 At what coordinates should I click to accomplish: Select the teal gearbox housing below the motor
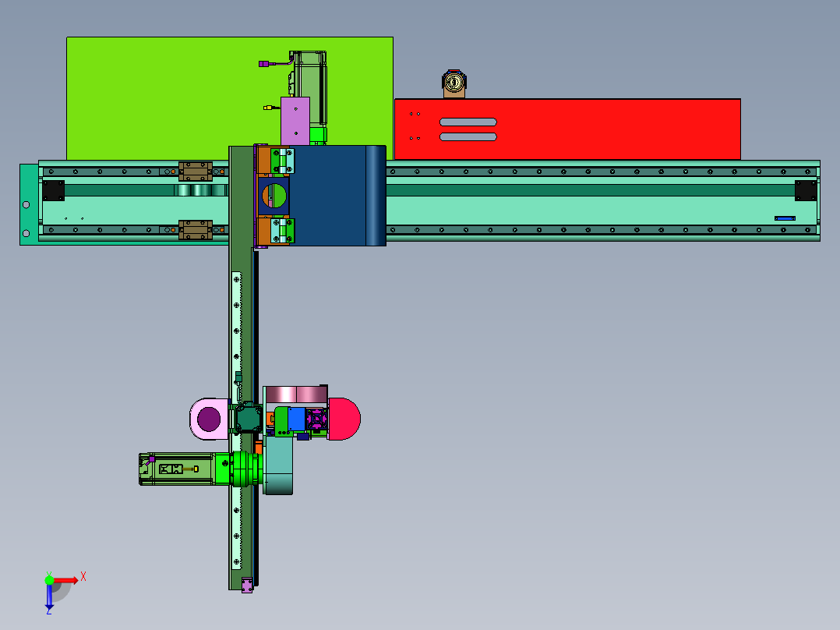click(x=279, y=465)
